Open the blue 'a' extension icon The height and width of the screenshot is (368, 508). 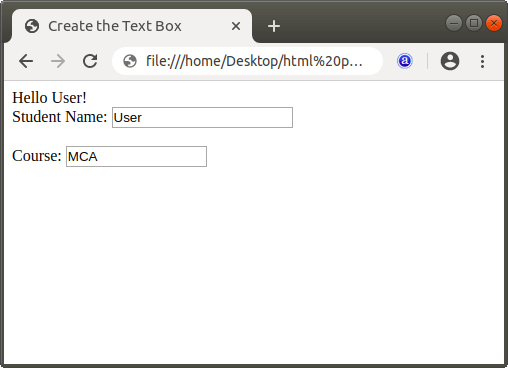tap(405, 61)
